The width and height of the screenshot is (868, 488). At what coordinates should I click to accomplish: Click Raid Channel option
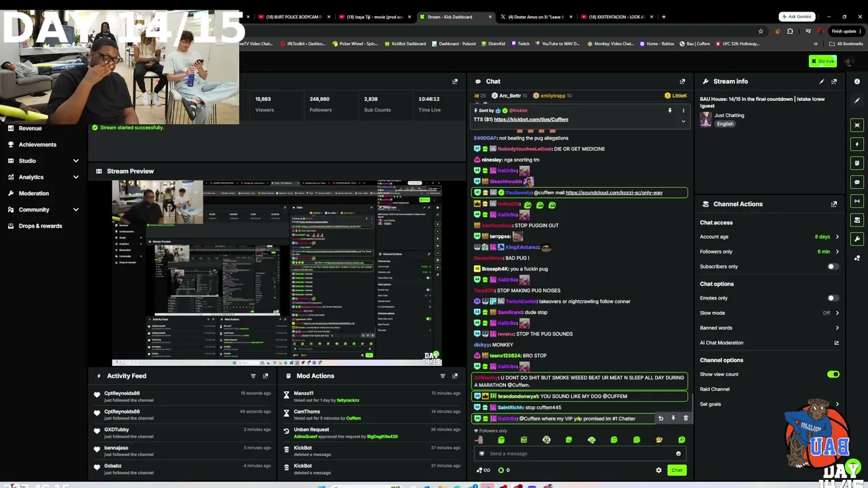pyautogui.click(x=715, y=389)
